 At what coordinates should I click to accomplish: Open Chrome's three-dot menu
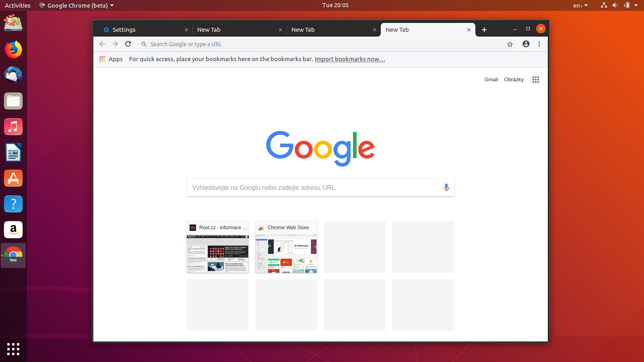pos(539,44)
